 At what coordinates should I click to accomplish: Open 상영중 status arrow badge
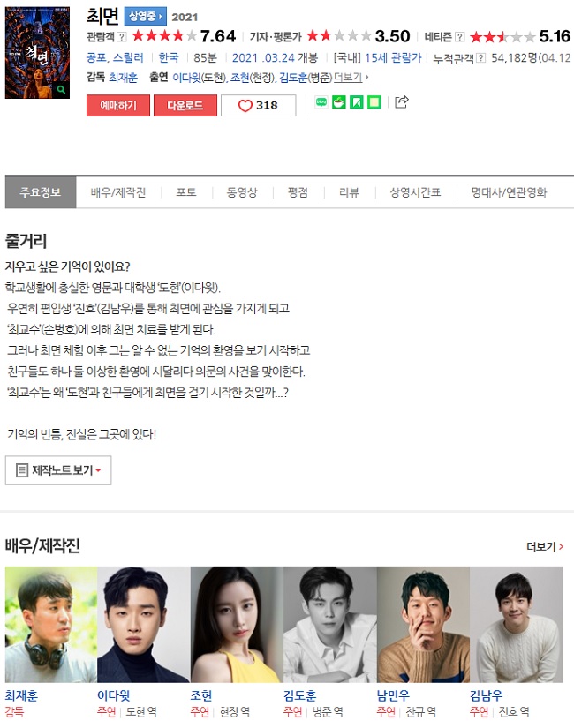145,17
